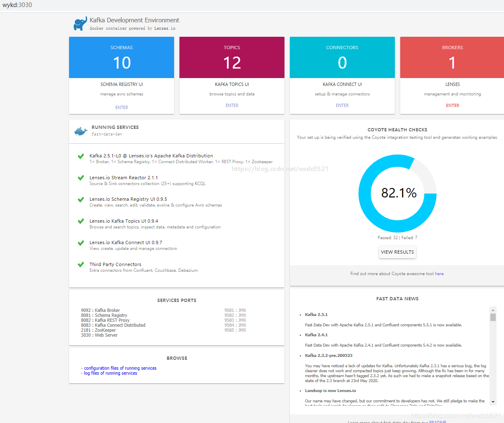This screenshot has width=504, height=423.
Task: Click the '9585 : JMX' port entry
Action: 235,330
